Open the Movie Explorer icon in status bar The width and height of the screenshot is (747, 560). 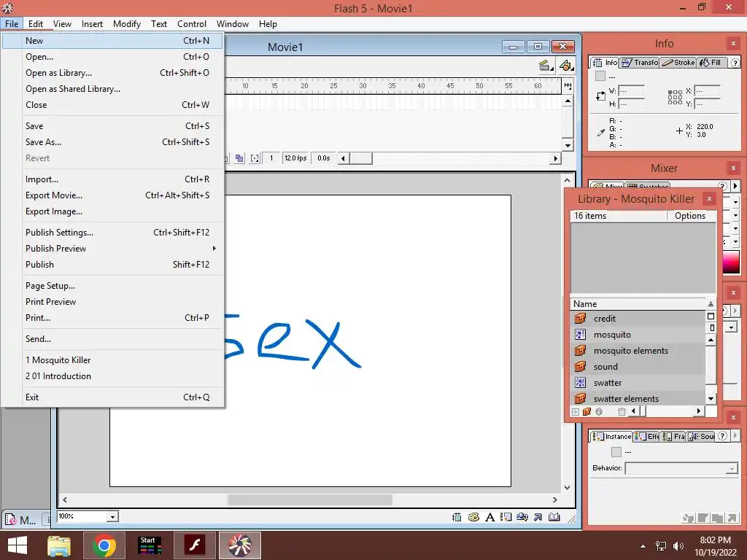click(x=522, y=517)
